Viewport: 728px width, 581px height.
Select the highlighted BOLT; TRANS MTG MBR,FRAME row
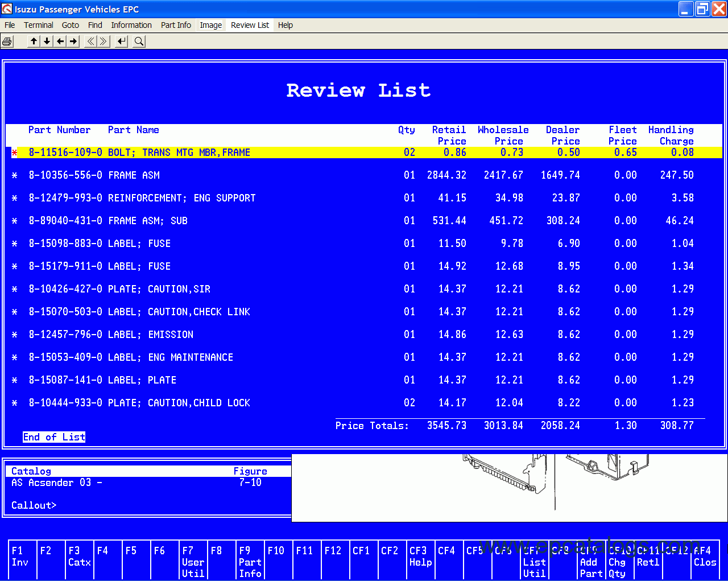click(x=364, y=153)
